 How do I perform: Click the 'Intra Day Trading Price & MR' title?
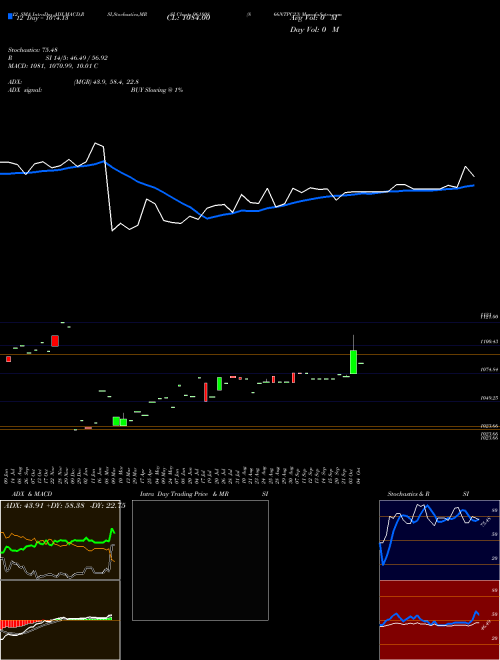(185, 494)
